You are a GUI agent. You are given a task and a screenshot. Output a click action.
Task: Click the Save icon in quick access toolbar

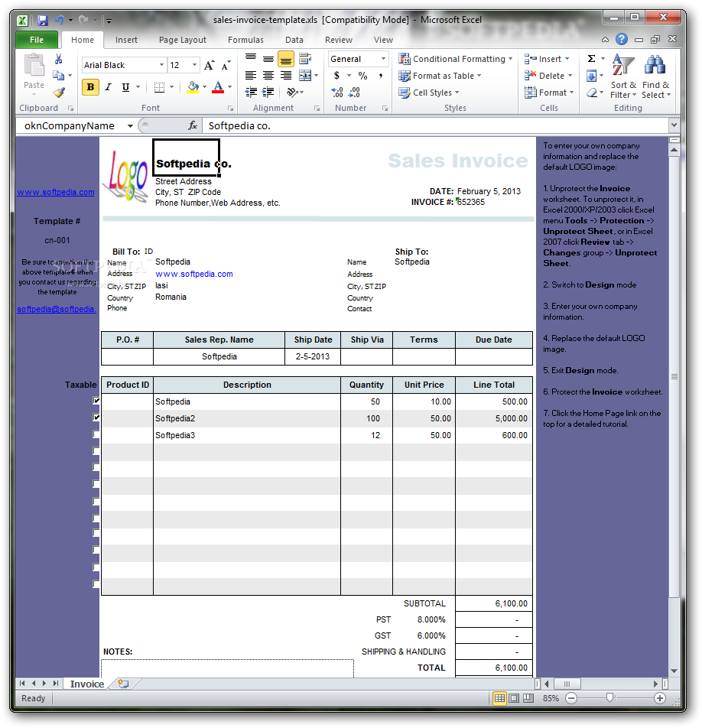tap(43, 21)
